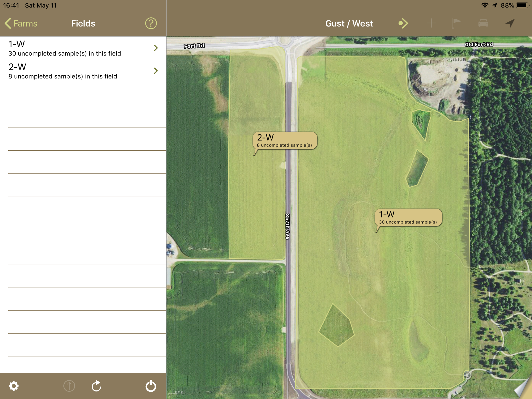Refresh field data with reload icon

[96, 386]
